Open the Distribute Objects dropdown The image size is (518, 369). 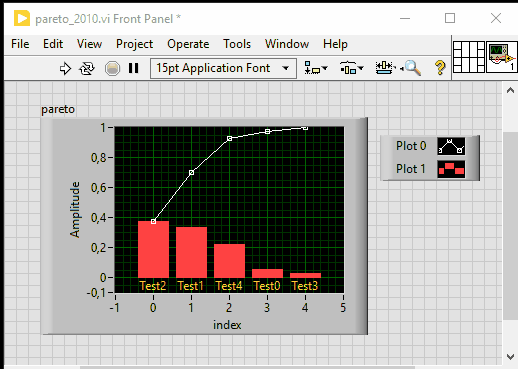[352, 68]
